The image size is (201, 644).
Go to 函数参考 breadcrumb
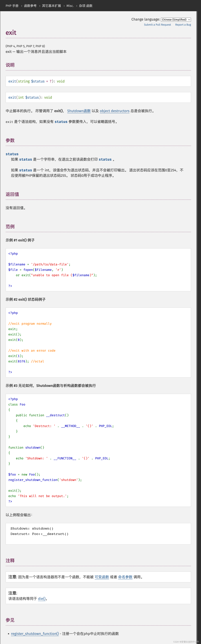pos(30,6)
